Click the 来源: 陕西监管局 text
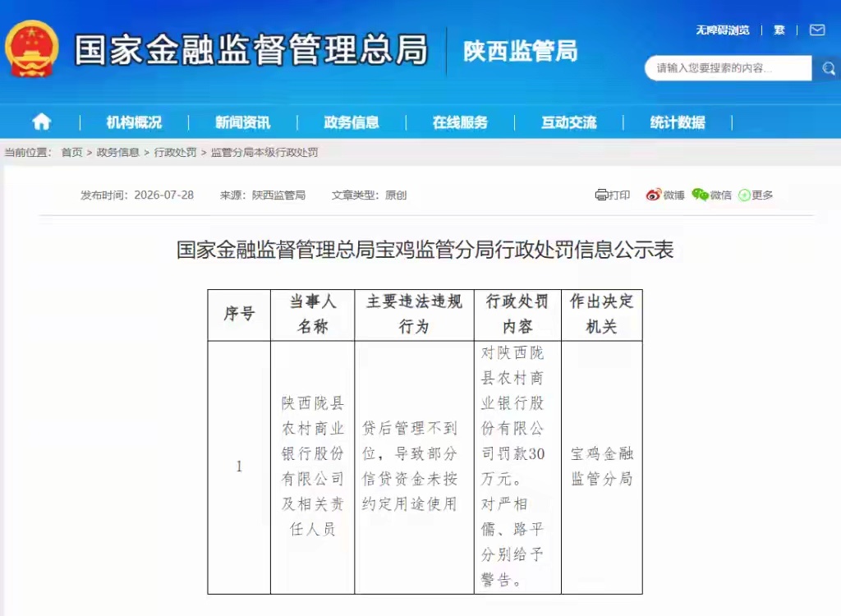The height and width of the screenshot is (616, 841). click(263, 195)
